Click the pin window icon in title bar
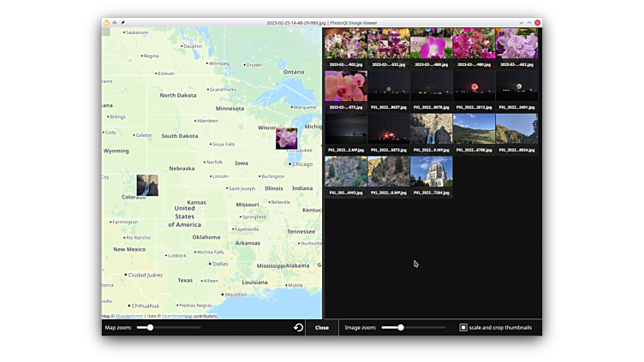Viewport: 644px width, 362px height. [x=122, y=23]
